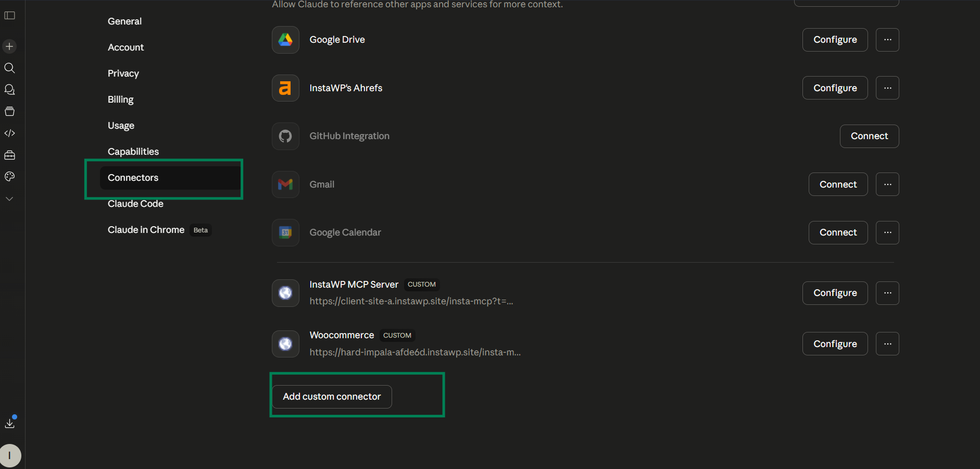The width and height of the screenshot is (980, 469).
Task: Toggle the sidebar panel icon
Action: click(9, 15)
